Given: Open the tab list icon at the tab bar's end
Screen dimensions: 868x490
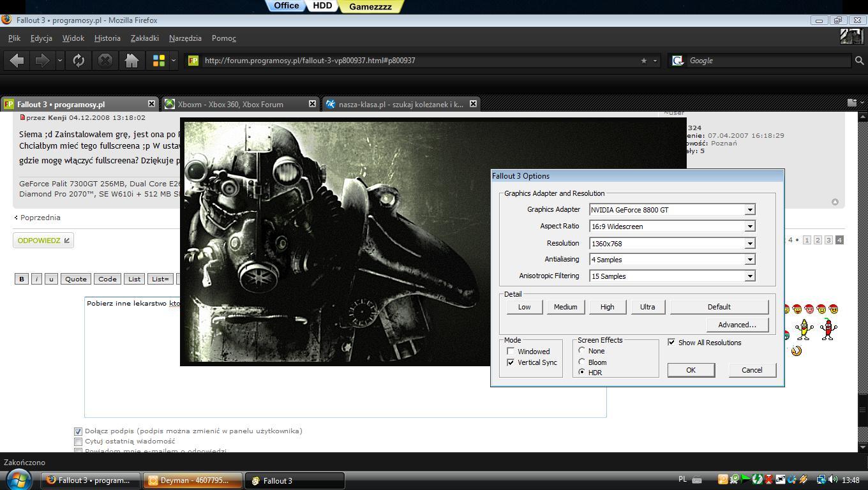Looking at the screenshot, I should pos(851,102).
